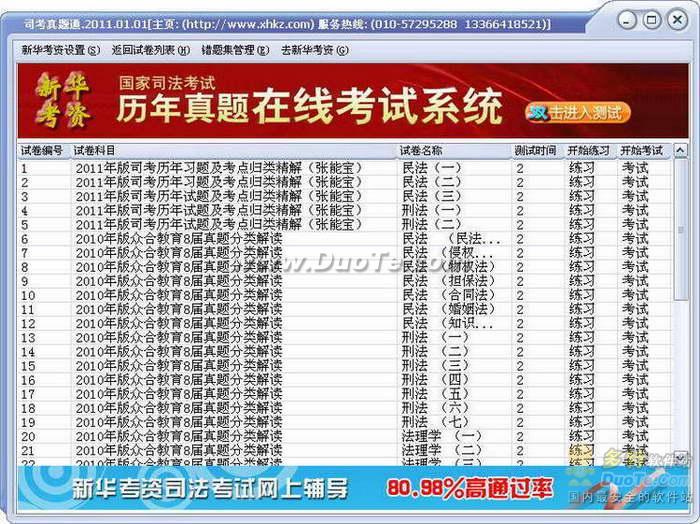Select row 6 subject 2010年版众合教育
700x524 pixels.
[179, 239]
